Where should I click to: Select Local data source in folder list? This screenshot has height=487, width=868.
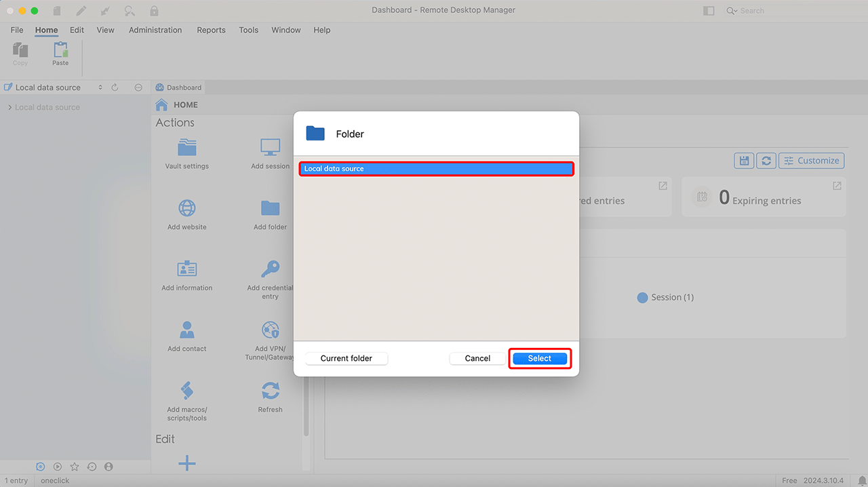click(436, 169)
